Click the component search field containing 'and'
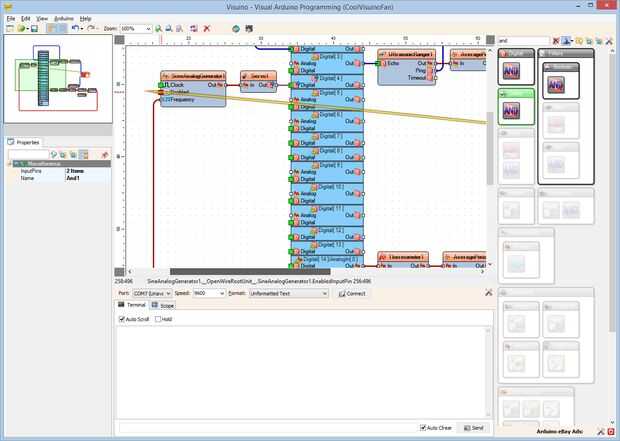Image resolution: width=620 pixels, height=441 pixels. pyautogui.click(x=524, y=41)
